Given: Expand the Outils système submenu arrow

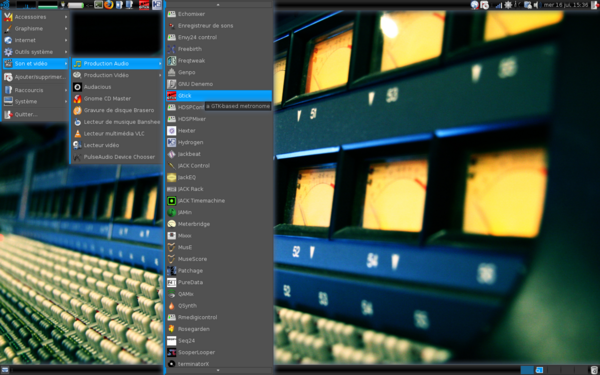Looking at the screenshot, I should pos(66,52).
